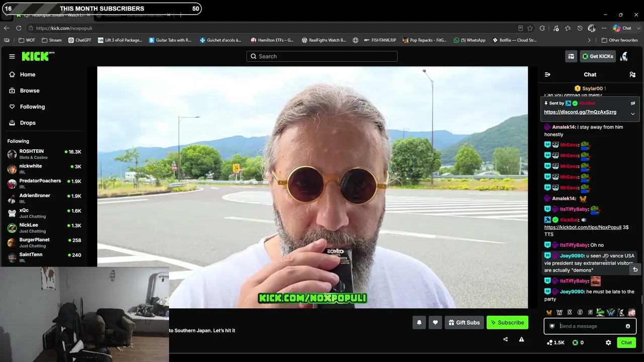This screenshot has height=362, width=644.
Task: Expand the pinned message chevron
Action: pyautogui.click(x=633, y=114)
